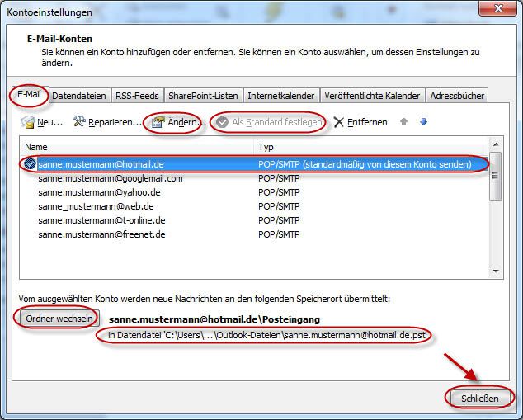Select account sanne.mustermann@freenet.de
The width and height of the screenshot is (523, 420).
coord(254,234)
